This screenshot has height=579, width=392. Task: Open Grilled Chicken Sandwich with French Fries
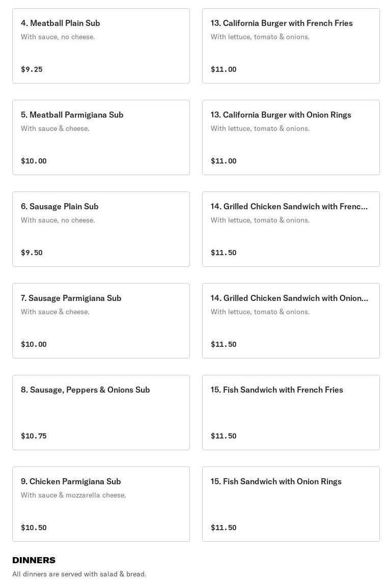tap(291, 229)
